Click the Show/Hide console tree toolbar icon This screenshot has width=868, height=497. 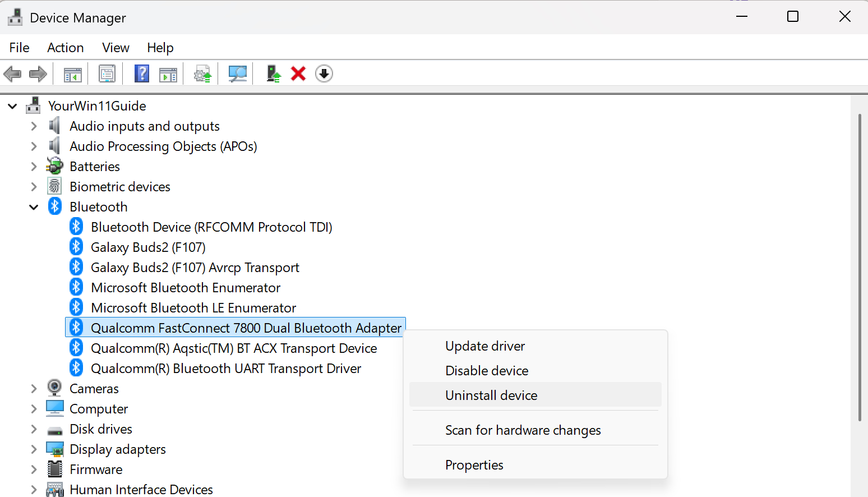tap(72, 73)
